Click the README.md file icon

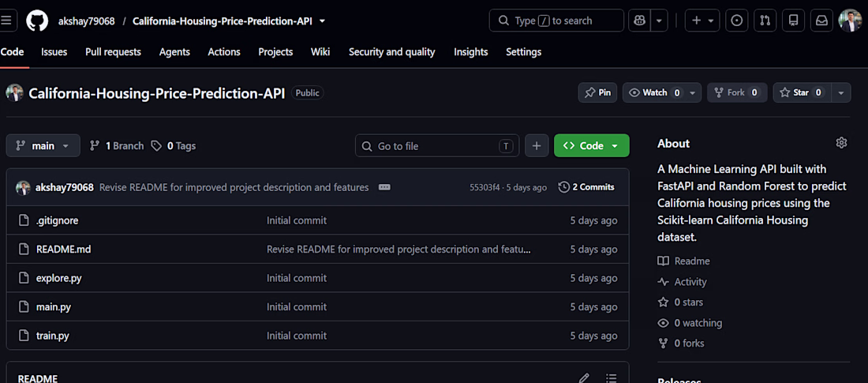24,250
